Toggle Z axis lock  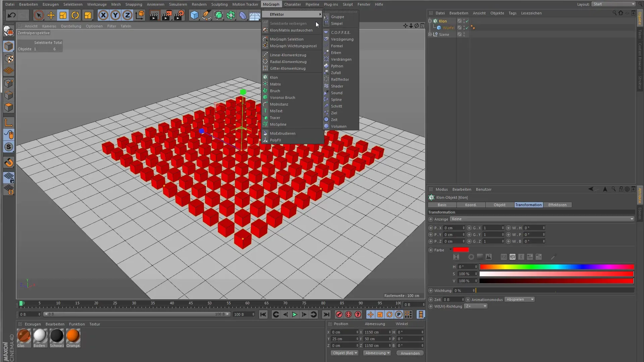(x=127, y=15)
